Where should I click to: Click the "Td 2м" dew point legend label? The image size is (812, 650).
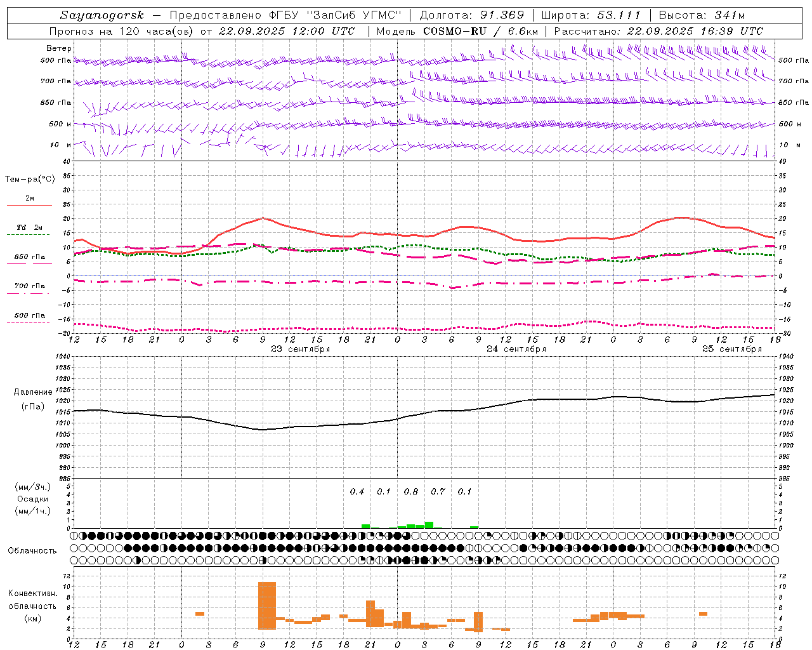30,227
